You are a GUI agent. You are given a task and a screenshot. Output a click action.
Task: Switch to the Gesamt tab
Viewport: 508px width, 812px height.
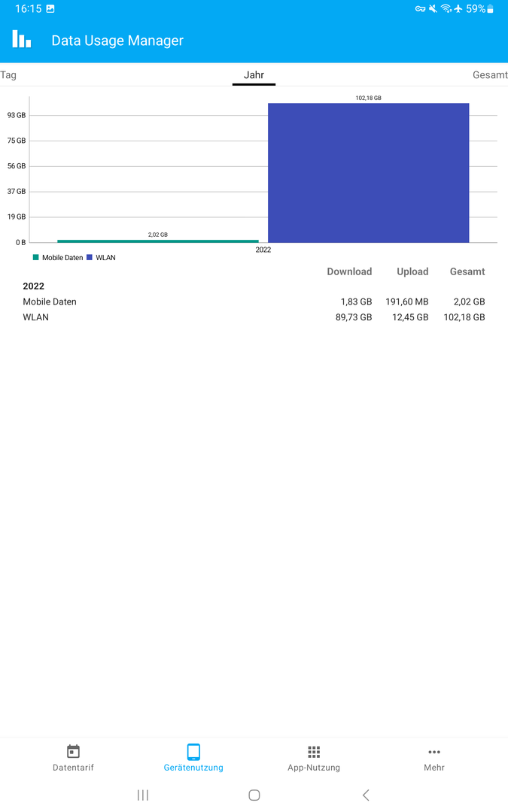point(490,75)
